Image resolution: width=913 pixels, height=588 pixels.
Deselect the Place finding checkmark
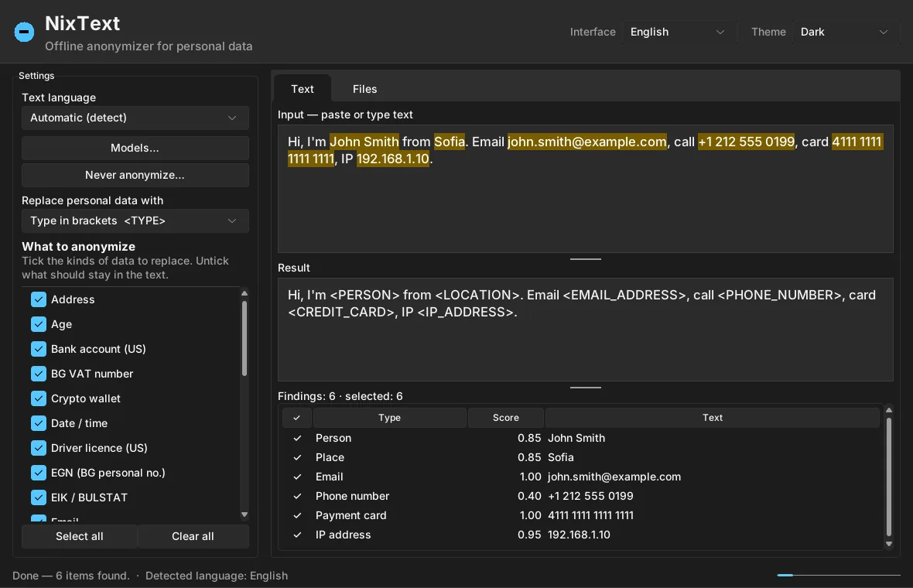click(297, 457)
